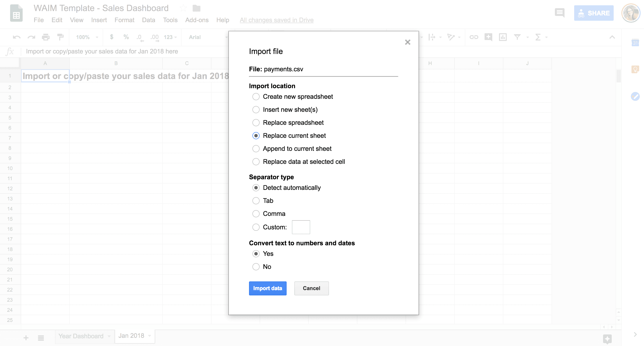
Task: Open the comments speech bubble icon
Action: click(559, 13)
